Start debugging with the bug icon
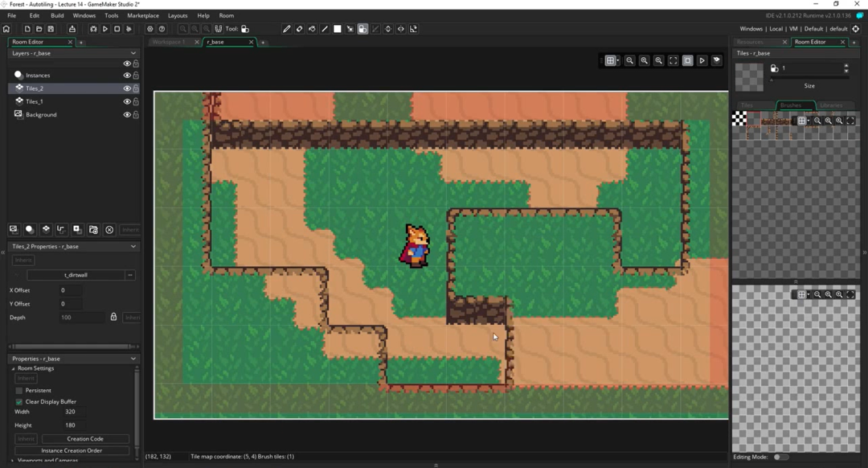The image size is (868, 468). pos(93,29)
